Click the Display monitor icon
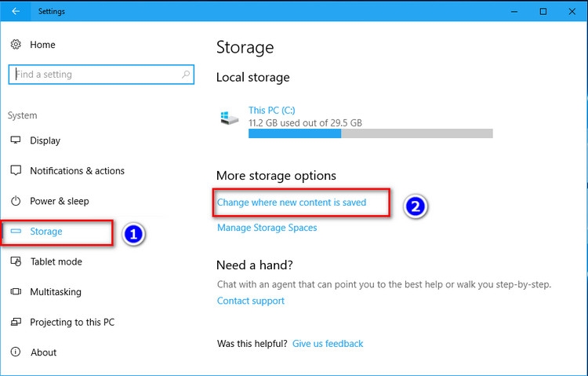 [16, 140]
